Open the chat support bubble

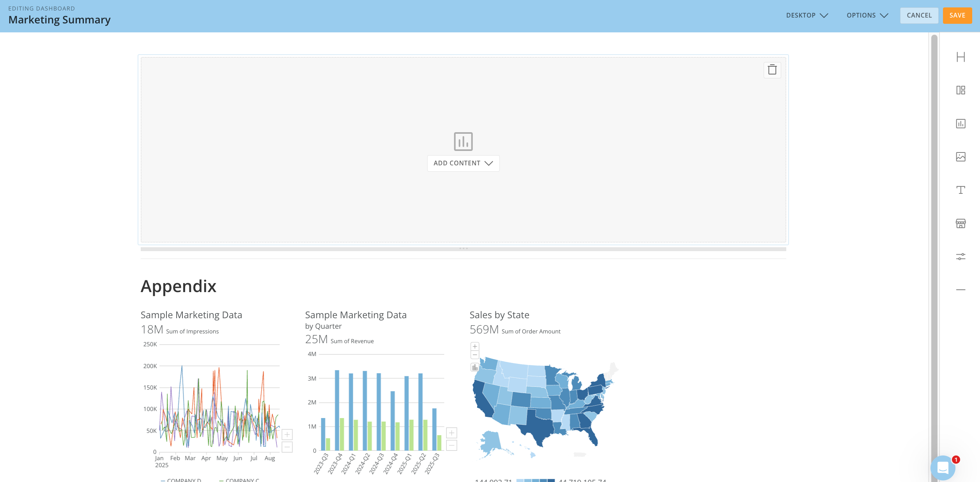943,467
